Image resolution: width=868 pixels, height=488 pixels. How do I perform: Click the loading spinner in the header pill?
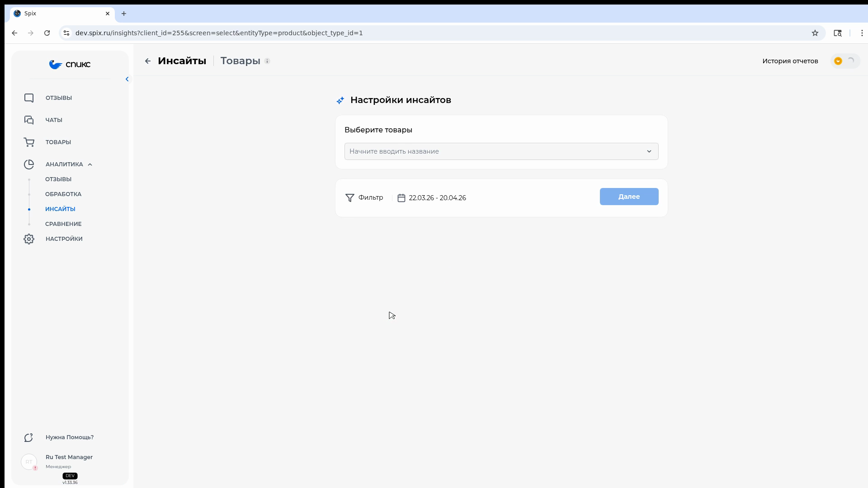pos(851,61)
